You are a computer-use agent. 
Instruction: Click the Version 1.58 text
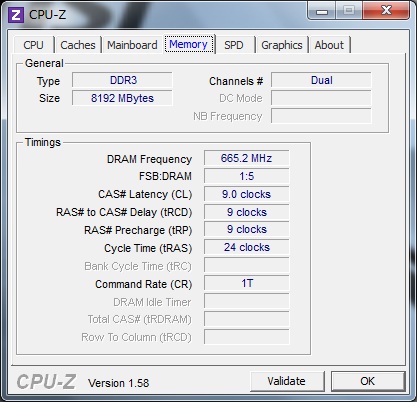(x=118, y=383)
